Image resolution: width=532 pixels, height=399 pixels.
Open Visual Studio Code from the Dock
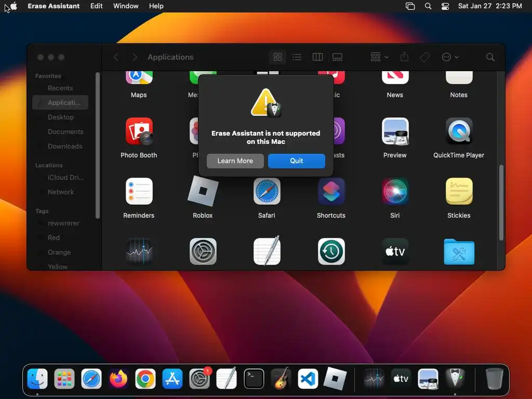(x=308, y=379)
